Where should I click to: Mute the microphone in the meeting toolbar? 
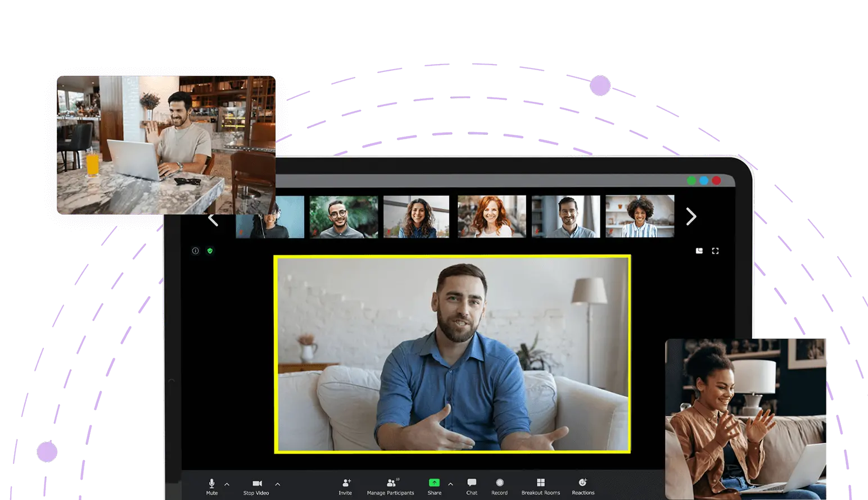pyautogui.click(x=211, y=484)
